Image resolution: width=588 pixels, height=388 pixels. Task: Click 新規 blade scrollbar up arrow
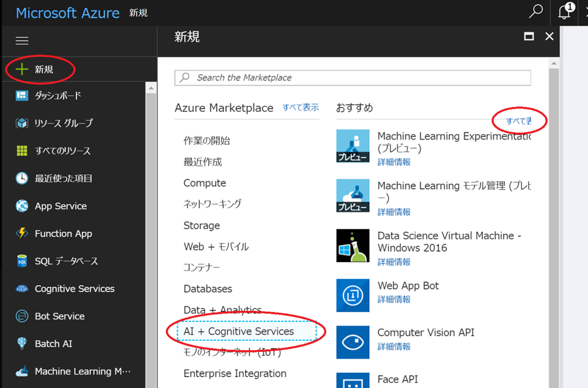click(x=554, y=63)
